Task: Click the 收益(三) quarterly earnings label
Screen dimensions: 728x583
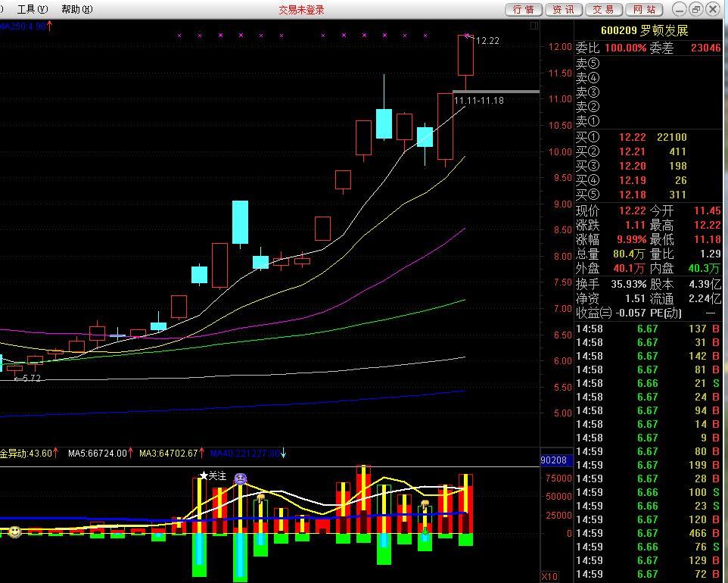Action: coord(593,313)
